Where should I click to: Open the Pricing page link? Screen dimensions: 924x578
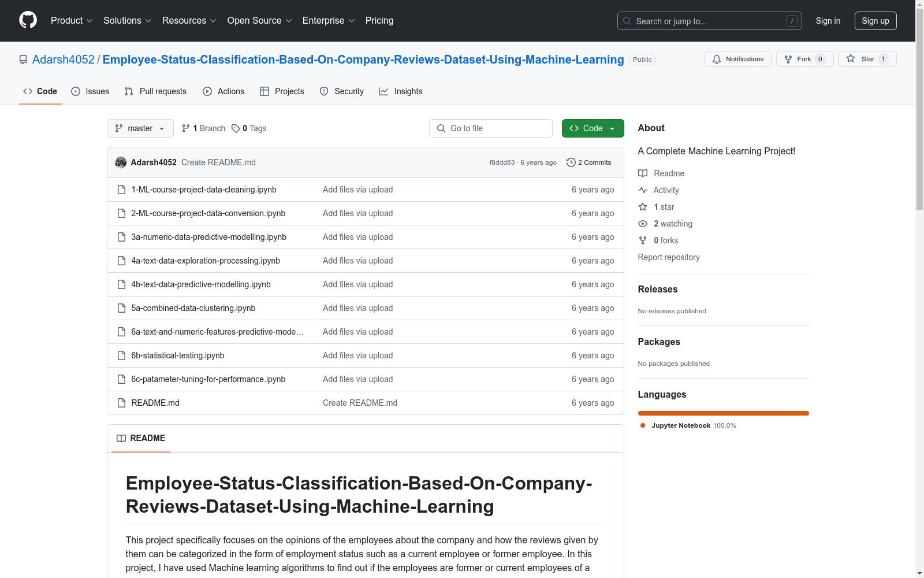(379, 20)
